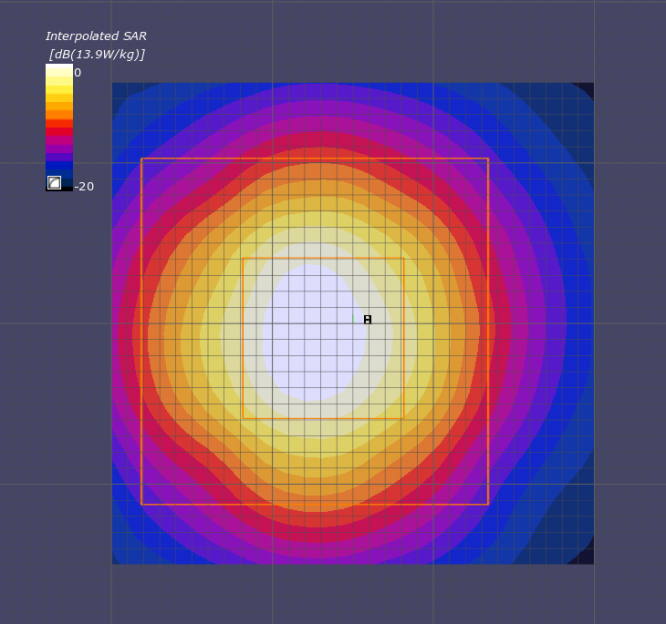Select the outer orange square's bottom edge
666x624 pixels.
click(315, 504)
